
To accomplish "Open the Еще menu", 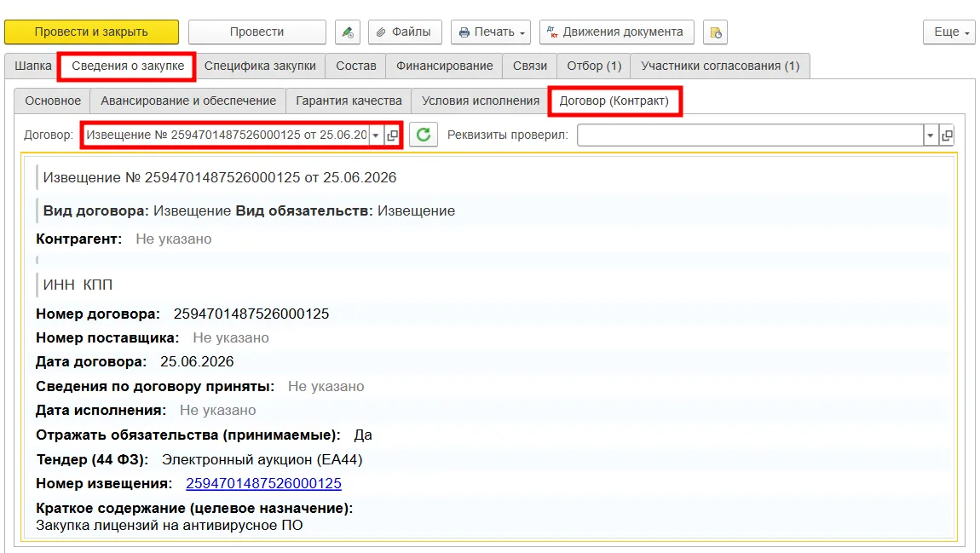I will click(948, 32).
